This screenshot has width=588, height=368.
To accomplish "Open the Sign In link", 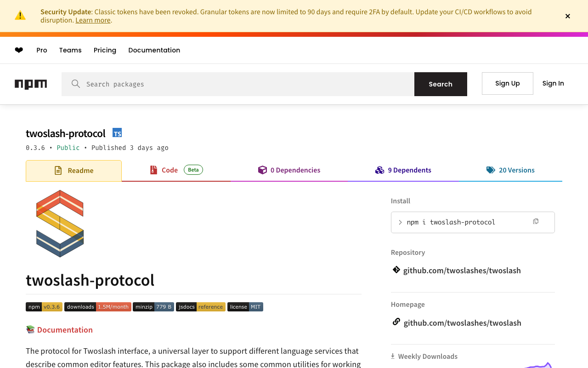I will pos(553,83).
